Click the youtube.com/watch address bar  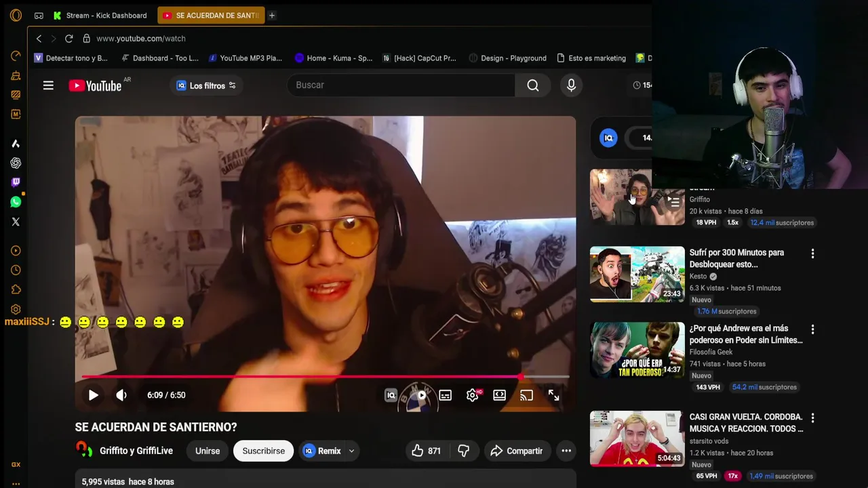coord(141,39)
